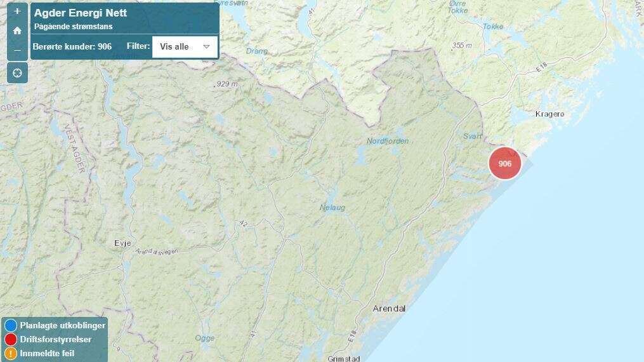Click the Innmeldte feil legend label
This screenshot has width=644, height=362.
(47, 353)
